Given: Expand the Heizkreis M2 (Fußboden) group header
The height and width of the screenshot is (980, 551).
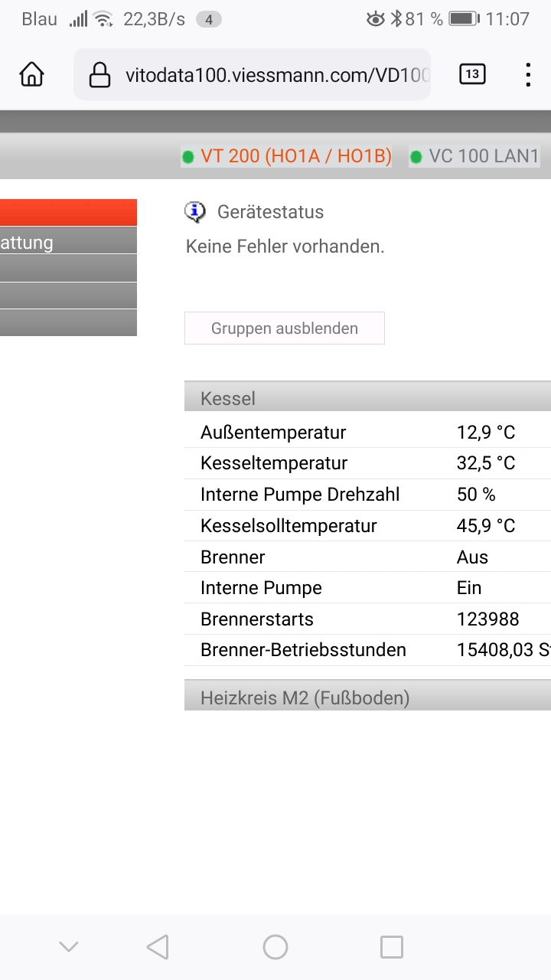Looking at the screenshot, I should click(367, 696).
